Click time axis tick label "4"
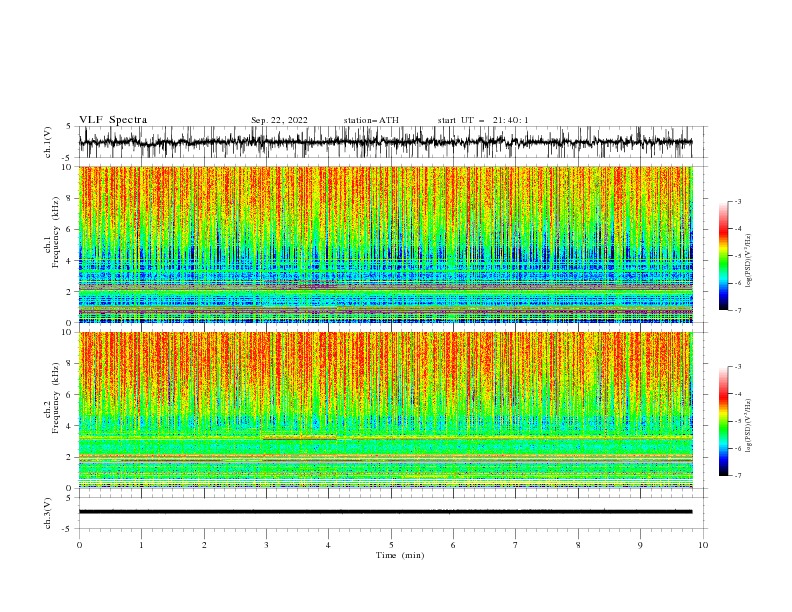 coord(328,545)
